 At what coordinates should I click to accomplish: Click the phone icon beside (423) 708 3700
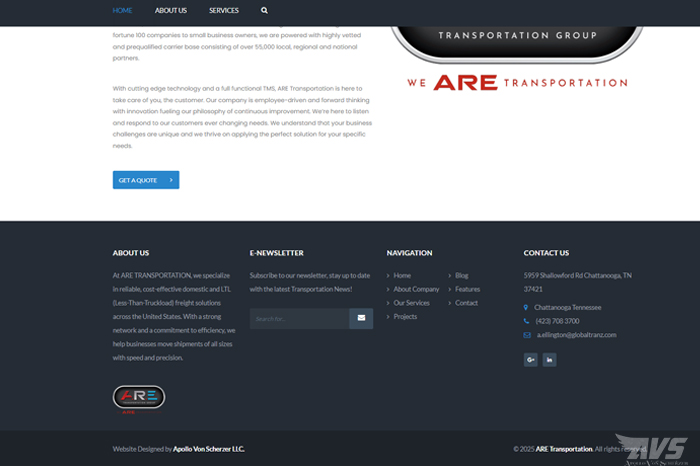point(526,321)
